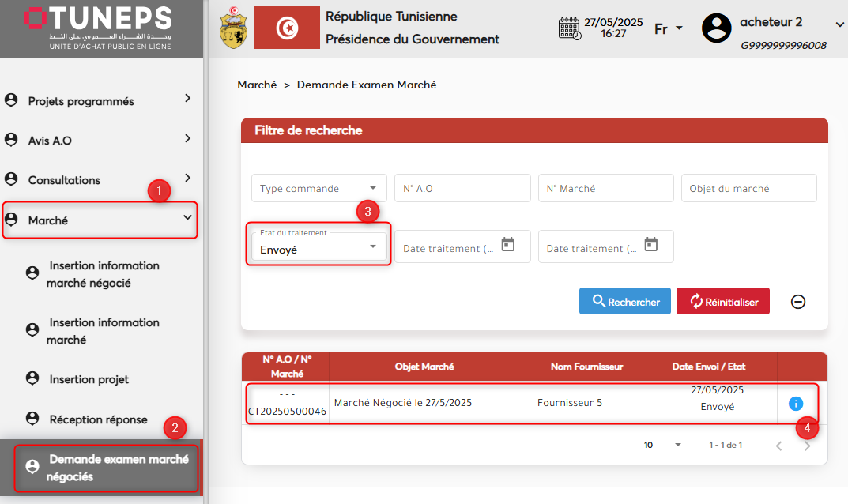Viewport: 848px width, 504px height.
Task: Click the blue info icon in the table row
Action: 795,404
